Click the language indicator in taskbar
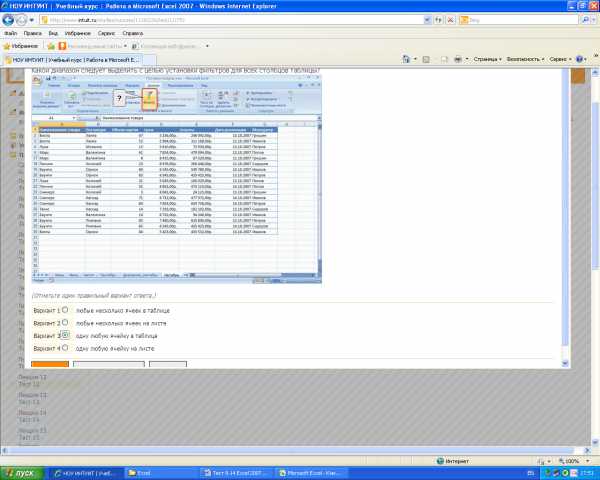 pyautogui.click(x=530, y=473)
